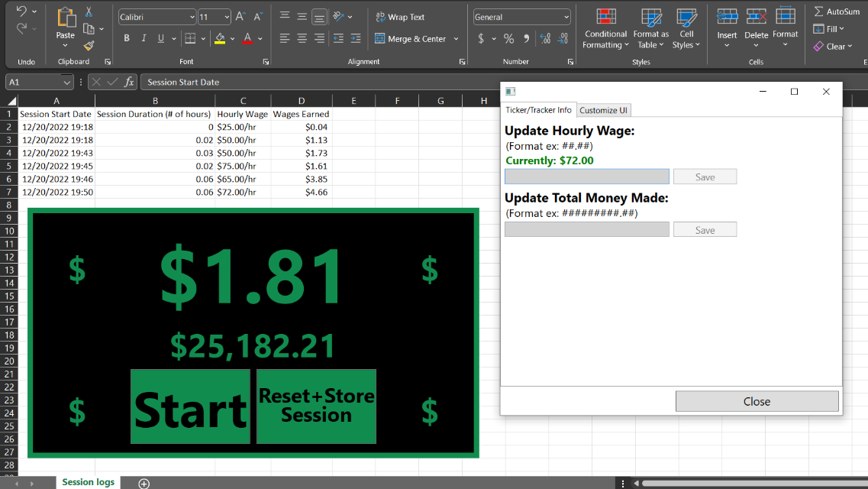Align text left
The width and height of the screenshot is (868, 489).
click(x=285, y=38)
